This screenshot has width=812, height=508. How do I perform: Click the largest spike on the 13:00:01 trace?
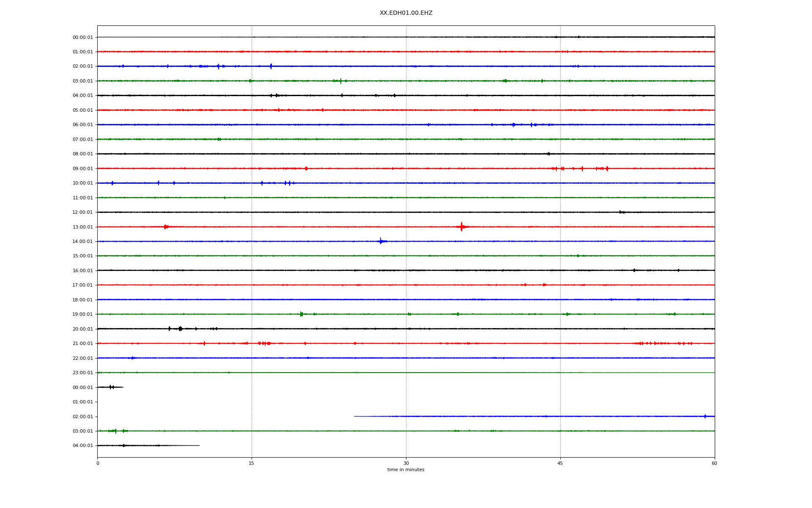(x=461, y=227)
